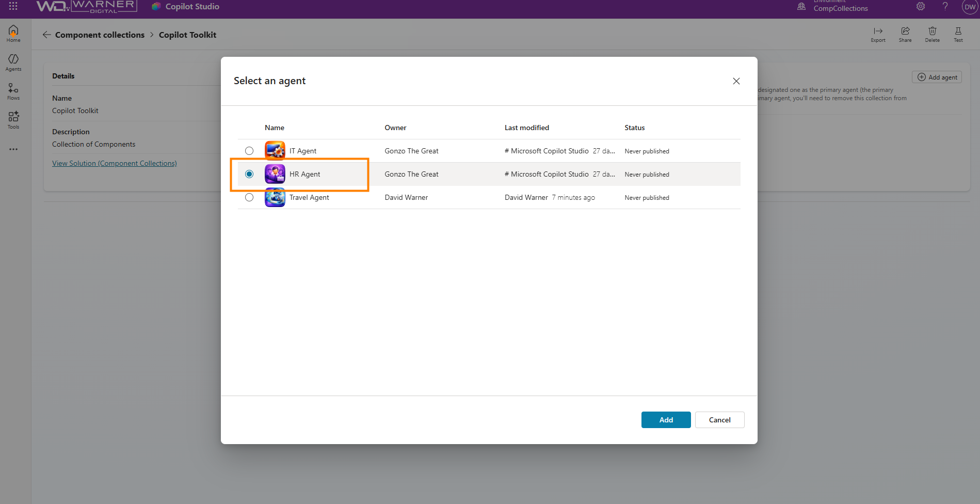Open the help question mark icon
Viewport: 980px width, 504px height.
point(945,7)
